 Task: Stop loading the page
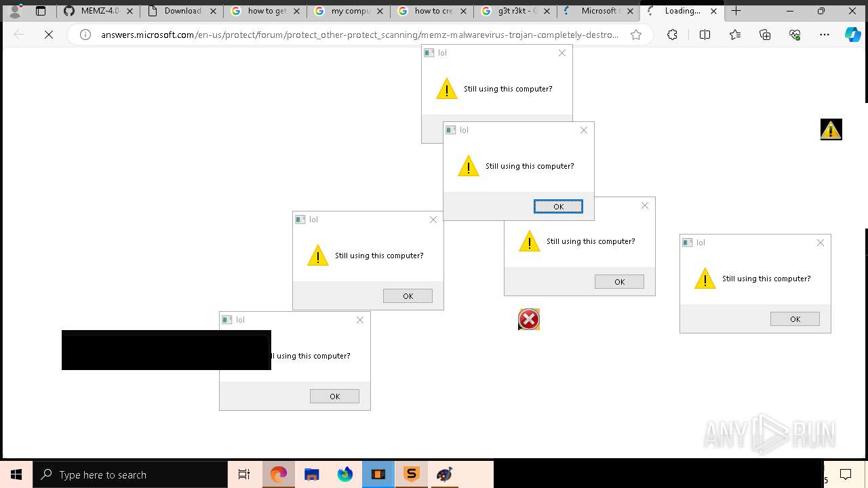[49, 35]
